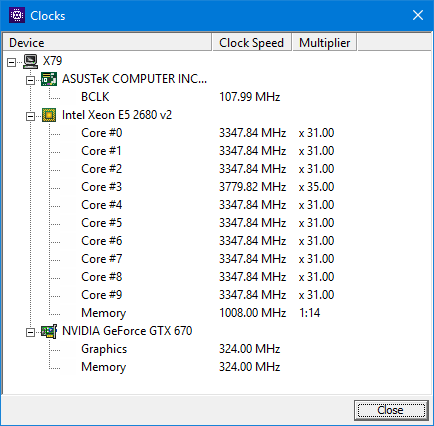This screenshot has width=434, height=426.
Task: Sort by the Device column header
Action: 107,42
